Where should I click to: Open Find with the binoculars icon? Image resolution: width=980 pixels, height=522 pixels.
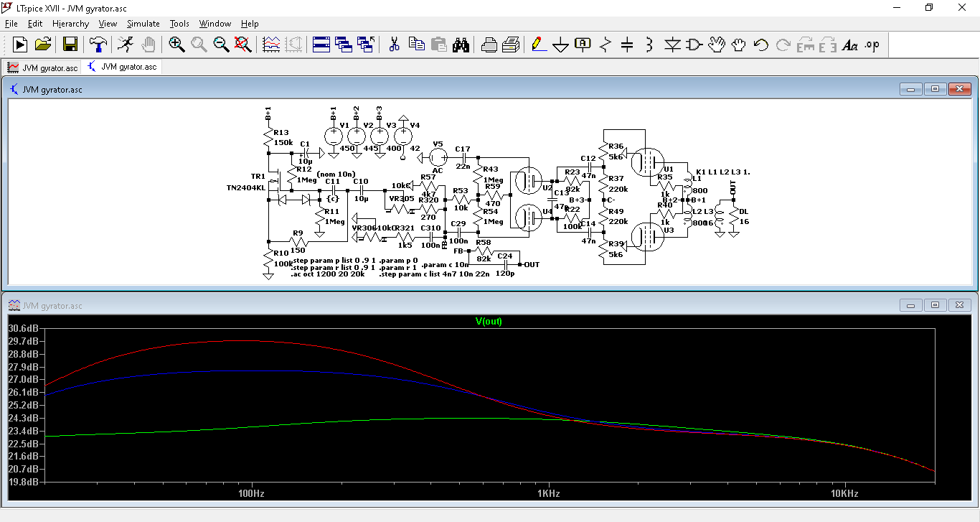461,45
